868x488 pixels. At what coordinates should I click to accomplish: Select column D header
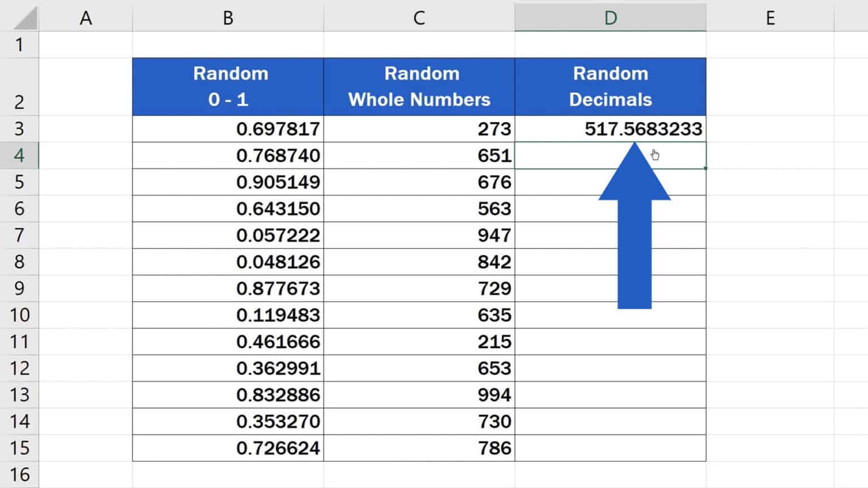click(610, 18)
